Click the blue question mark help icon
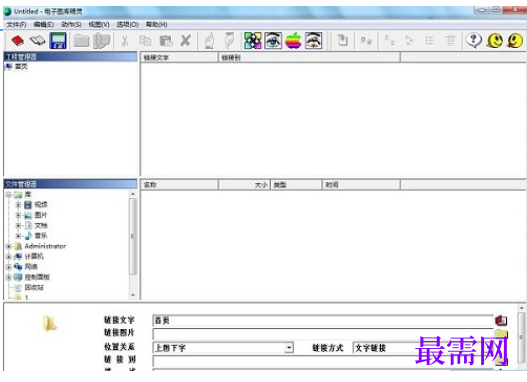 click(x=474, y=41)
